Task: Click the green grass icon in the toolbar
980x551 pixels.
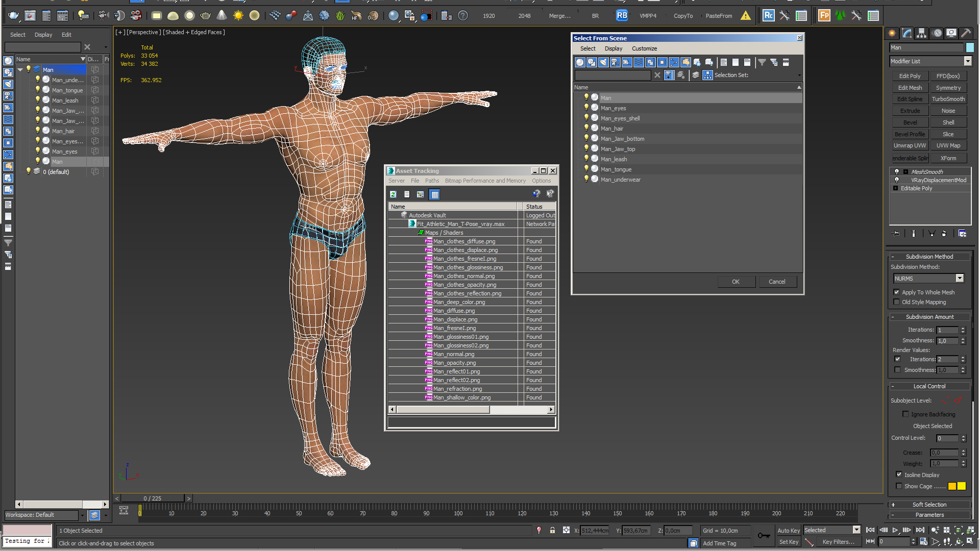Action: [x=340, y=16]
